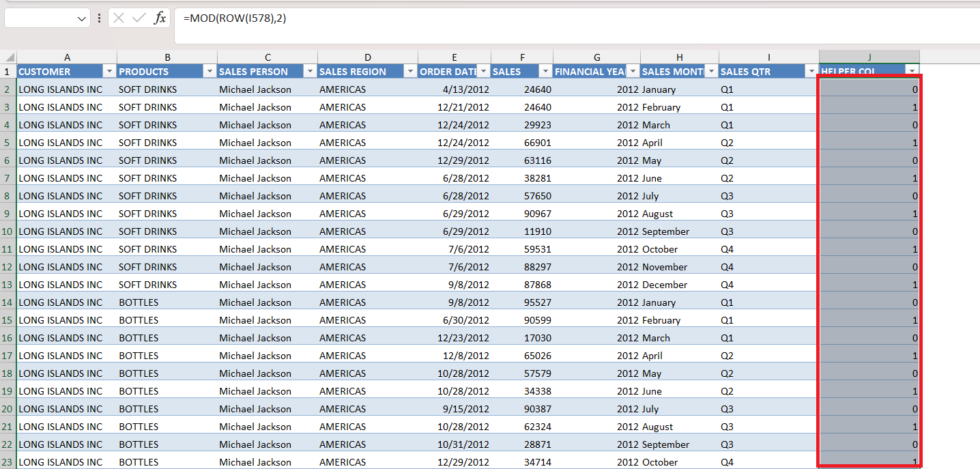This screenshot has height=469, width=980.
Task: Open the SALES column filter dropdown
Action: pyautogui.click(x=545, y=72)
